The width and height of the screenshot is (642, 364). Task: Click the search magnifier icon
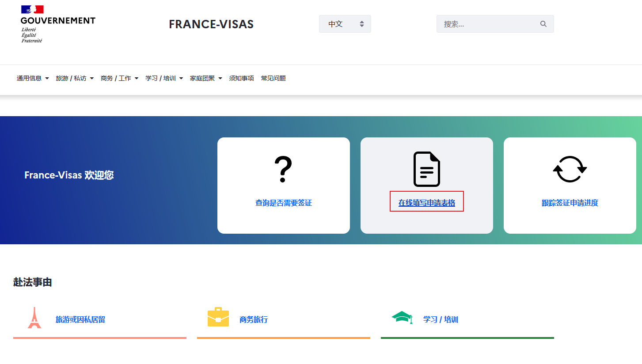click(x=543, y=24)
